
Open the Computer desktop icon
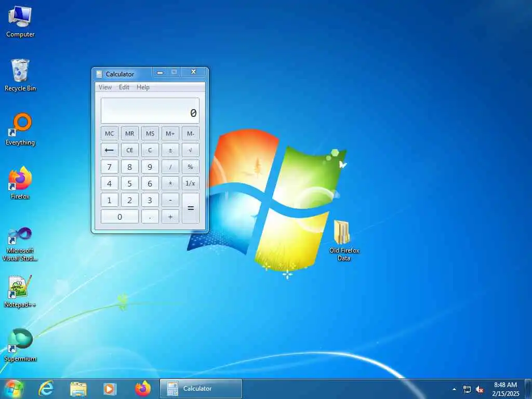[20, 22]
